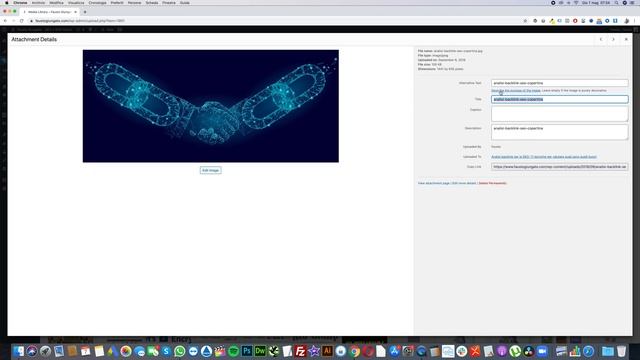Open Calendar from the dock
The image size is (640, 360).
tap(86, 351)
